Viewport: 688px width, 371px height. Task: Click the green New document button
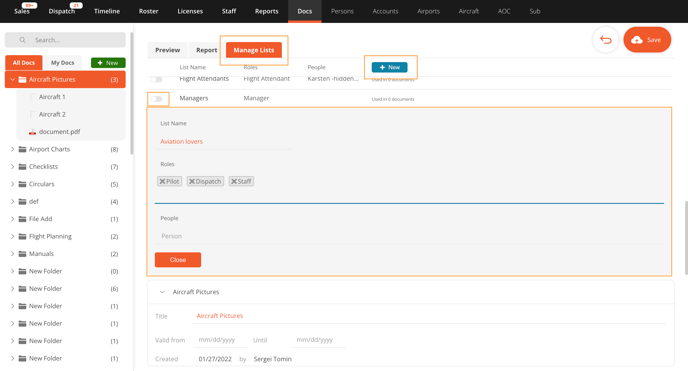tap(108, 63)
